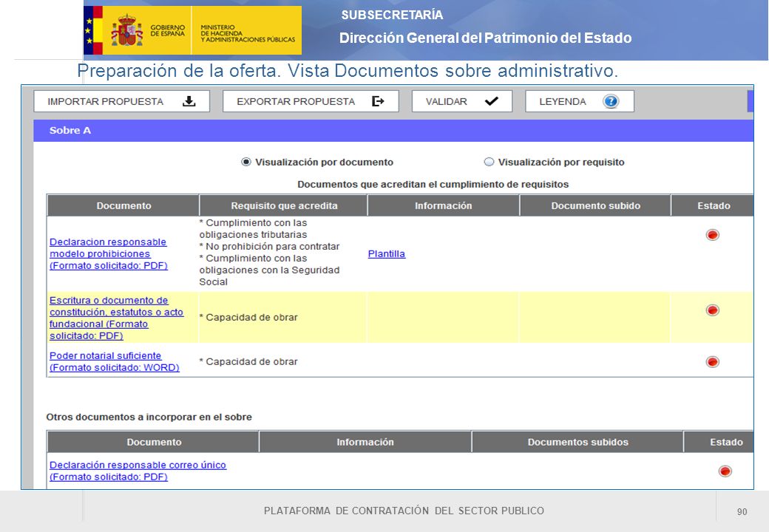This screenshot has height=532, width=769.
Task: Click the Sobre A section header
Action: [393, 130]
